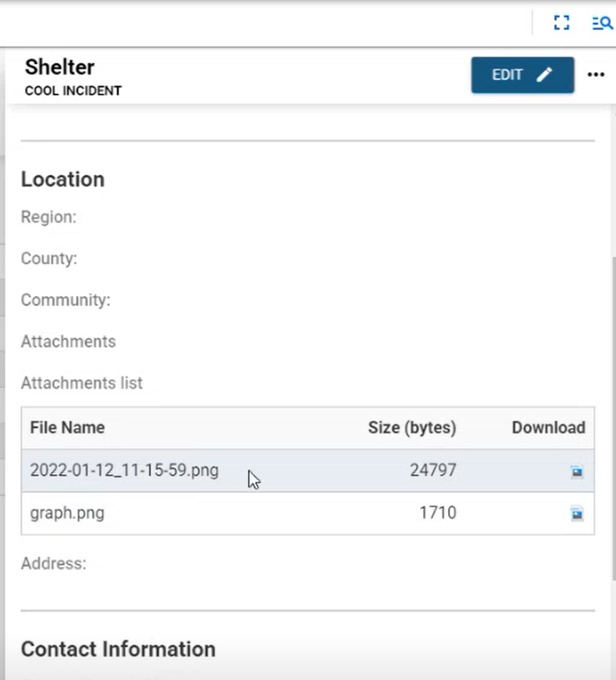Click the 1710 size cell
This screenshot has height=680, width=616.
point(437,513)
